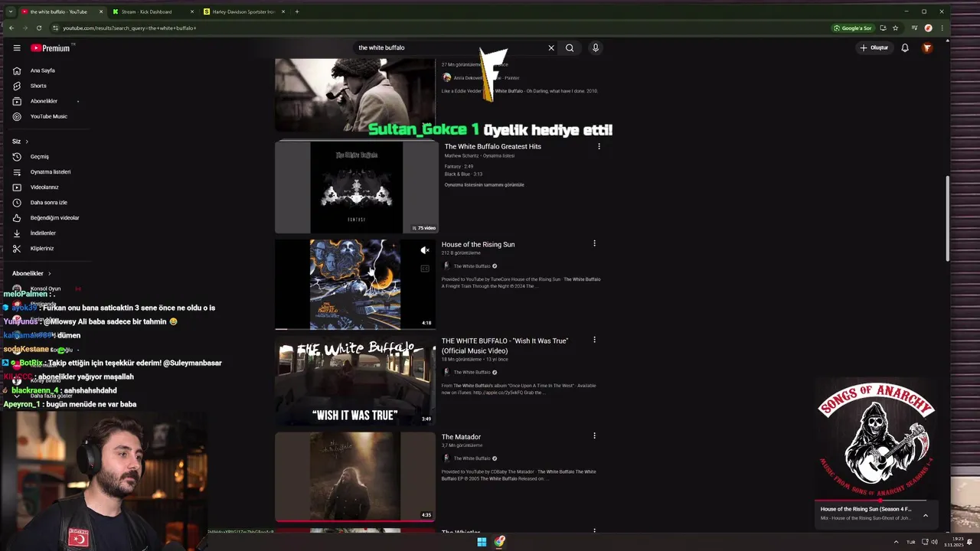Open more options for Greatest Hits playlist
Viewport: 980px width, 551px height.
pos(599,146)
